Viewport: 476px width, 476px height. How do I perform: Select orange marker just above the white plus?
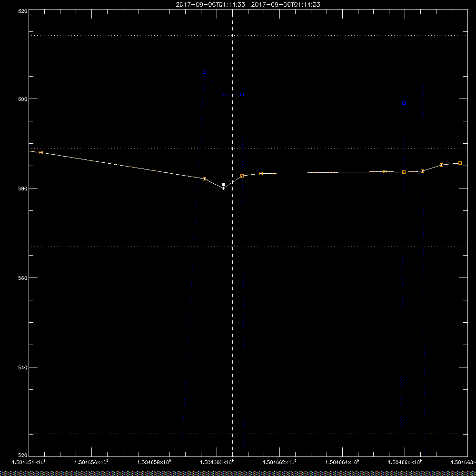click(223, 185)
